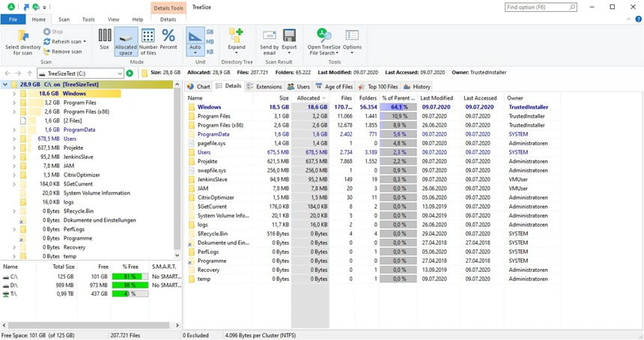Select swapfile.sys file icon in list
The width and height of the screenshot is (644, 340).
click(x=192, y=171)
